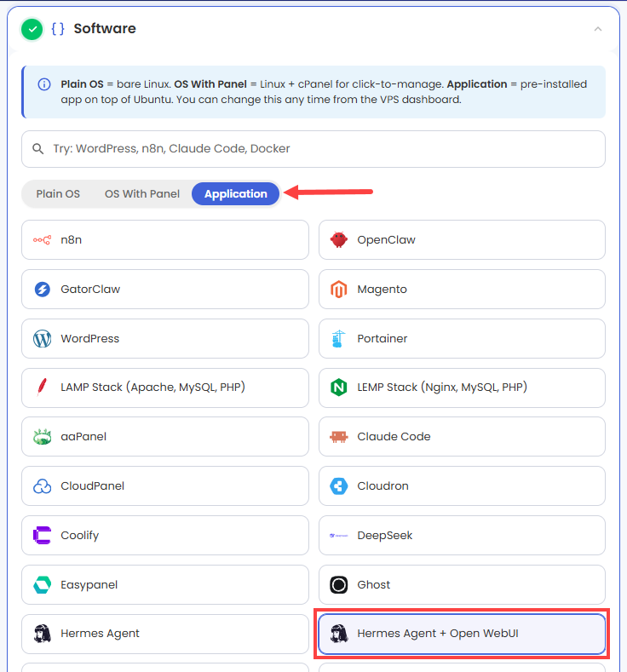This screenshot has height=672, width=627.
Task: Click the red OpenClaw mascot icon
Action: pyautogui.click(x=338, y=240)
